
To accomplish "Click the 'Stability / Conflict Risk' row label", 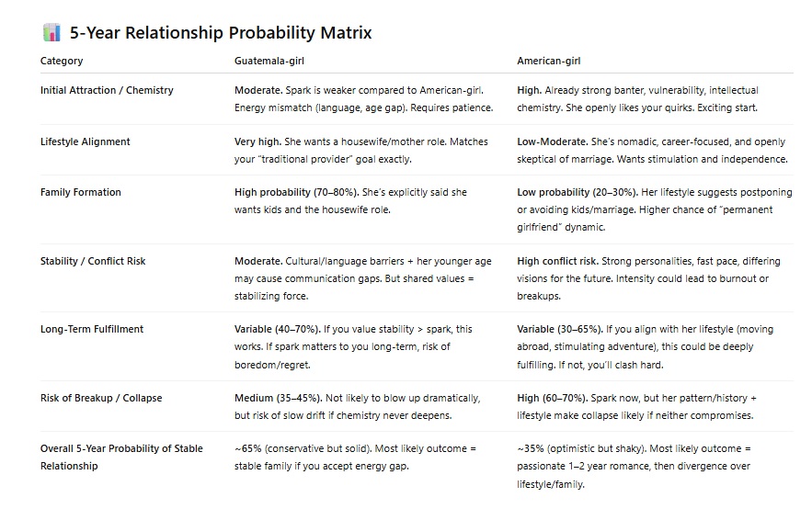I will click(93, 261).
